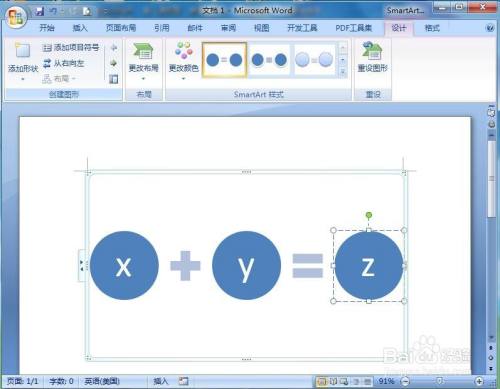Switch to Full Screen Reading view icon
Screen dimensions: 500x389
333,381
